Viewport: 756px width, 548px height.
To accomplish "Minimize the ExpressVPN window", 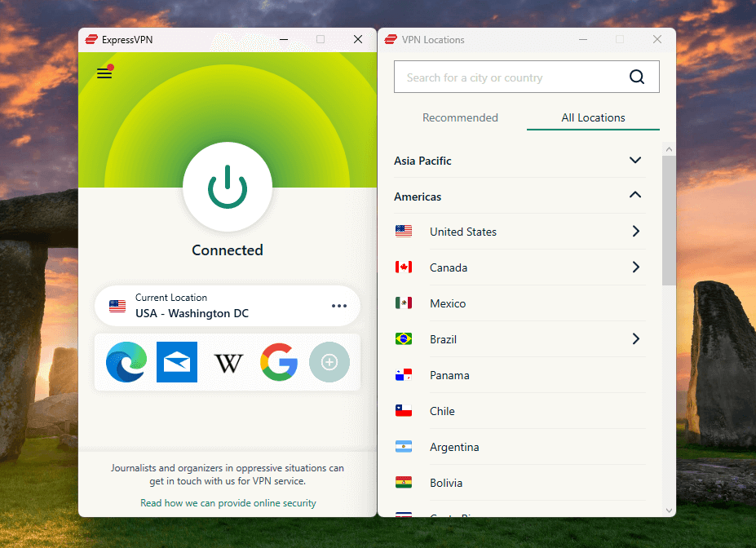I will coord(284,39).
